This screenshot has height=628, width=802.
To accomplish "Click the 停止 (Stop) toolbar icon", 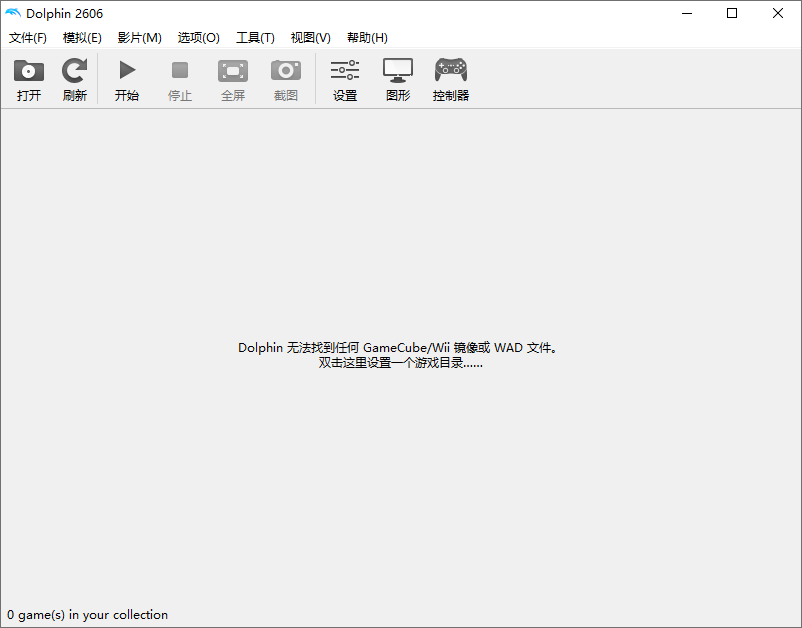I will [x=180, y=70].
